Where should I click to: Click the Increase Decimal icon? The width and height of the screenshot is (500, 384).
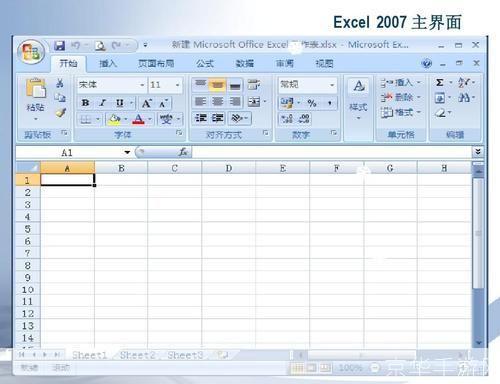coord(287,118)
